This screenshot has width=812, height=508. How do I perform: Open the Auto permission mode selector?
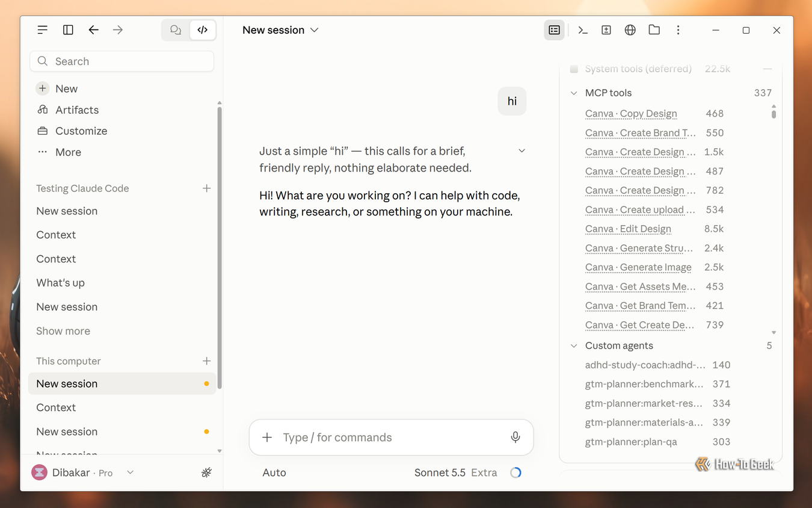[274, 473]
